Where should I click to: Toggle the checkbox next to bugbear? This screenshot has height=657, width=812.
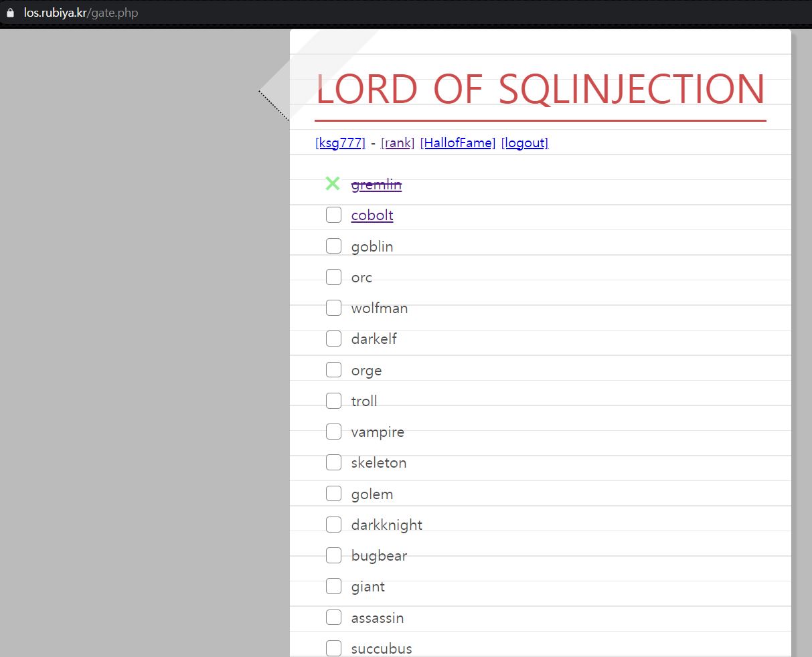click(333, 555)
